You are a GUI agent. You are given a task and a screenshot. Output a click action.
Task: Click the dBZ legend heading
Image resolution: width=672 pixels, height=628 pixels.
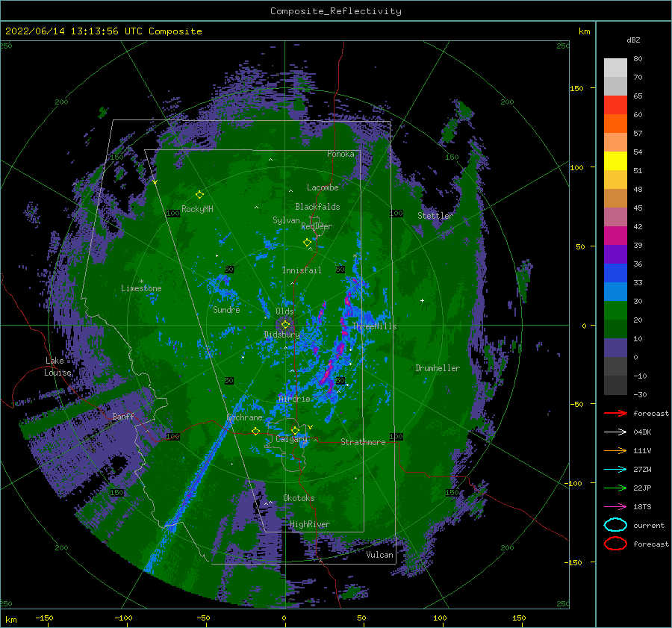coord(633,40)
